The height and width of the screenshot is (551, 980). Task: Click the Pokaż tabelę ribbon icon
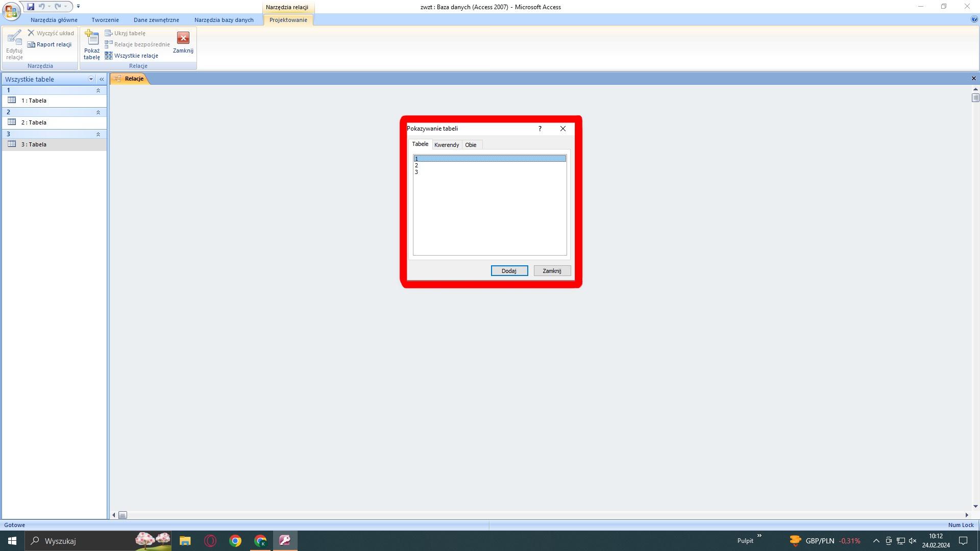coord(92,45)
